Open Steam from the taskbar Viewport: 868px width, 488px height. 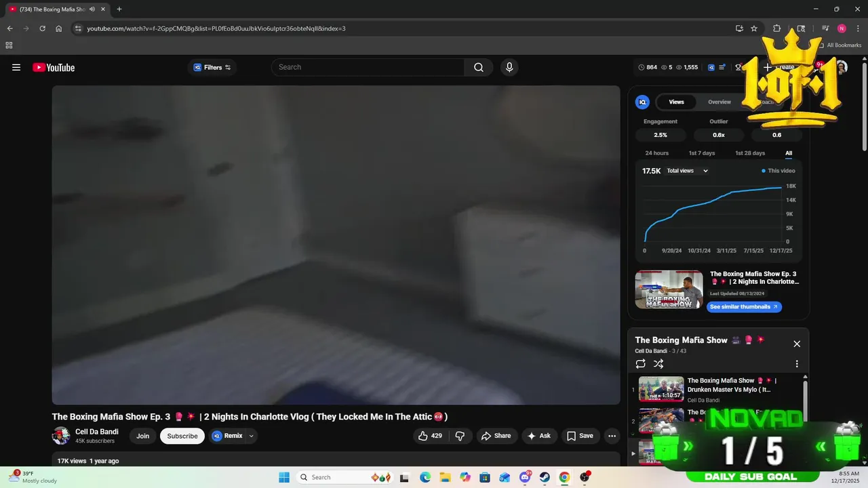pos(545,477)
